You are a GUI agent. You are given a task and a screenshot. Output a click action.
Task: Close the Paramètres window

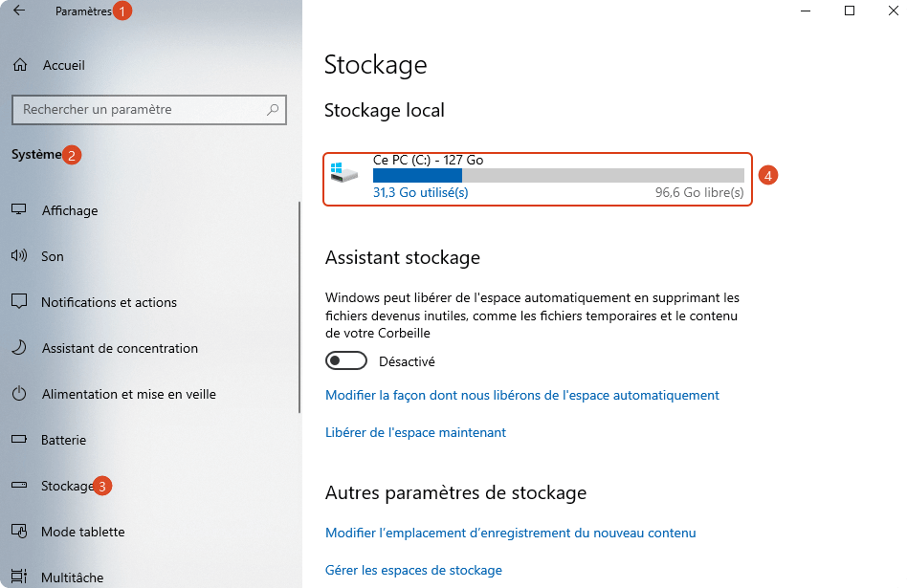click(893, 11)
